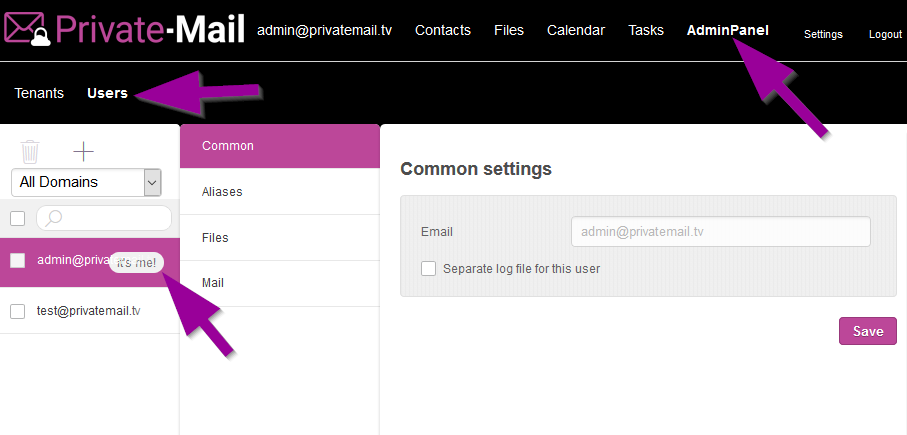Viewport: 907px width, 435px height.
Task: Check the test@privatemail.tv user checkbox
Action: [17, 311]
